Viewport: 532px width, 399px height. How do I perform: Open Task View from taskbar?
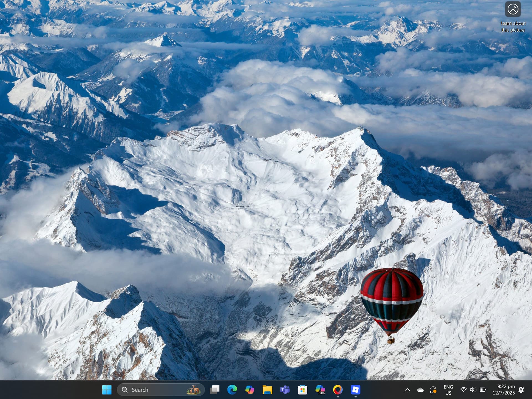[x=215, y=390]
